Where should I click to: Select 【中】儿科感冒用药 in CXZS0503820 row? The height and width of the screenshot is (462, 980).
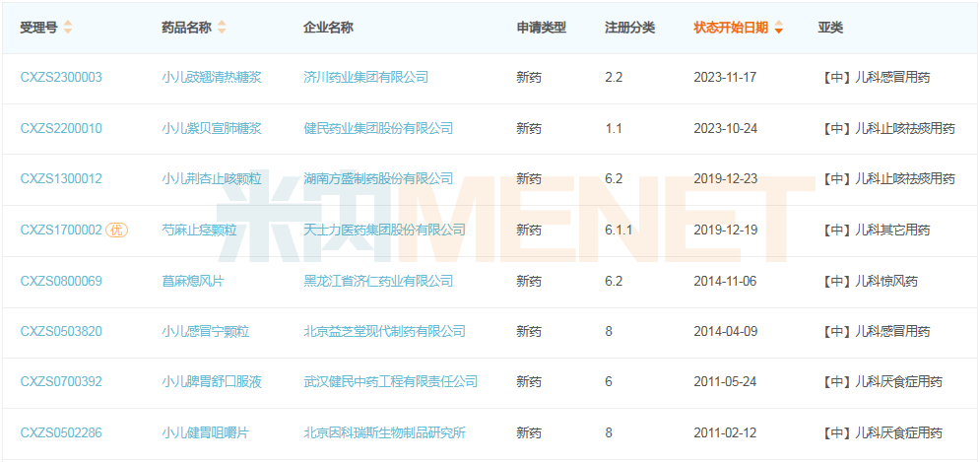click(875, 331)
